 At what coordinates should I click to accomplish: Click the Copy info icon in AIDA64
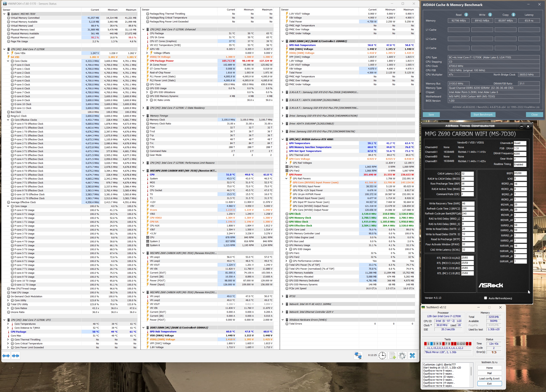click(x=513, y=15)
